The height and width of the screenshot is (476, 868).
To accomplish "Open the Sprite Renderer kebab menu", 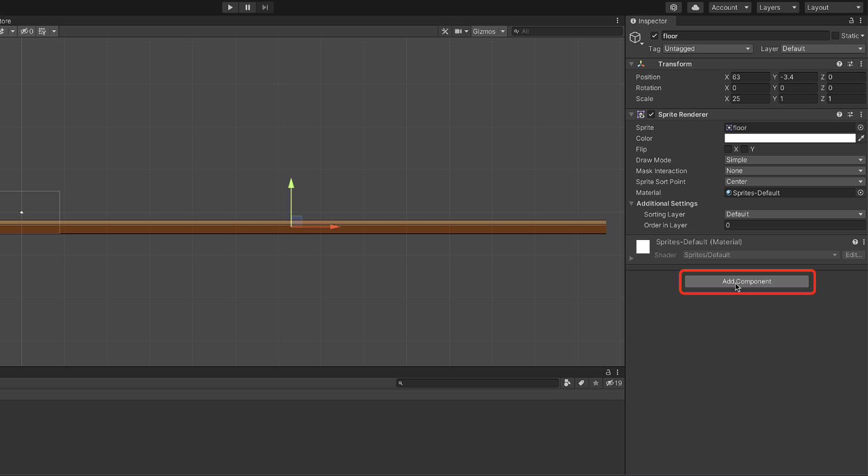I will coord(861,115).
